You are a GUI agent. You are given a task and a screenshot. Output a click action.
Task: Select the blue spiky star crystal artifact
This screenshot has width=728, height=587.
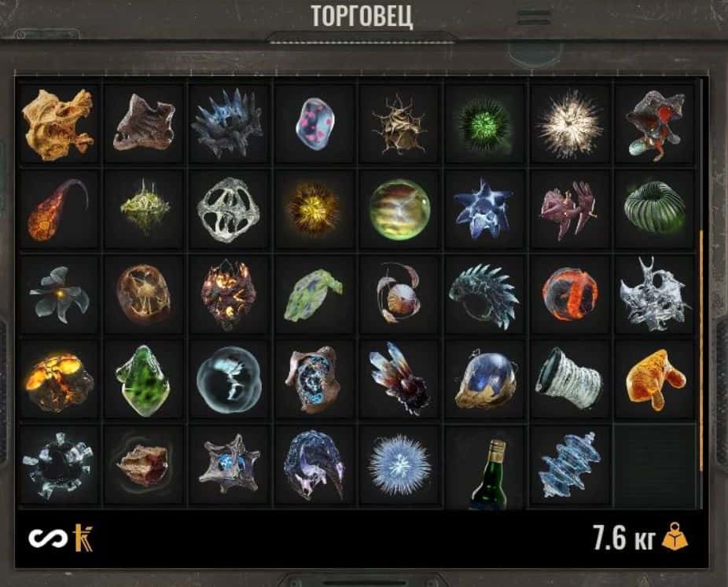[483, 209]
